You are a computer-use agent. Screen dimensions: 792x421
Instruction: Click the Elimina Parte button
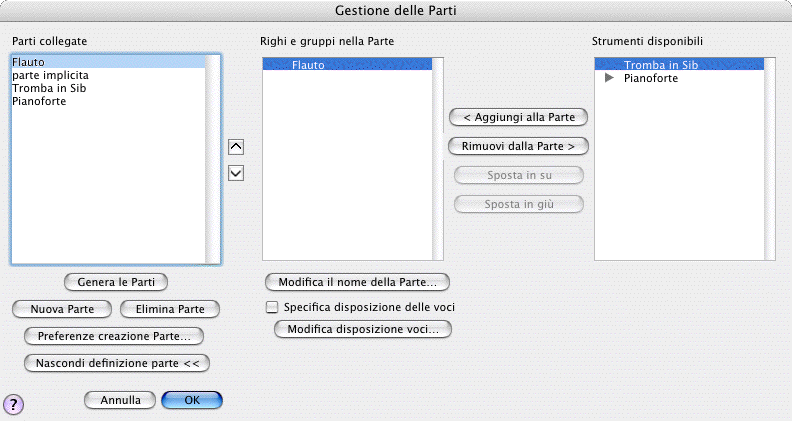[169, 309]
